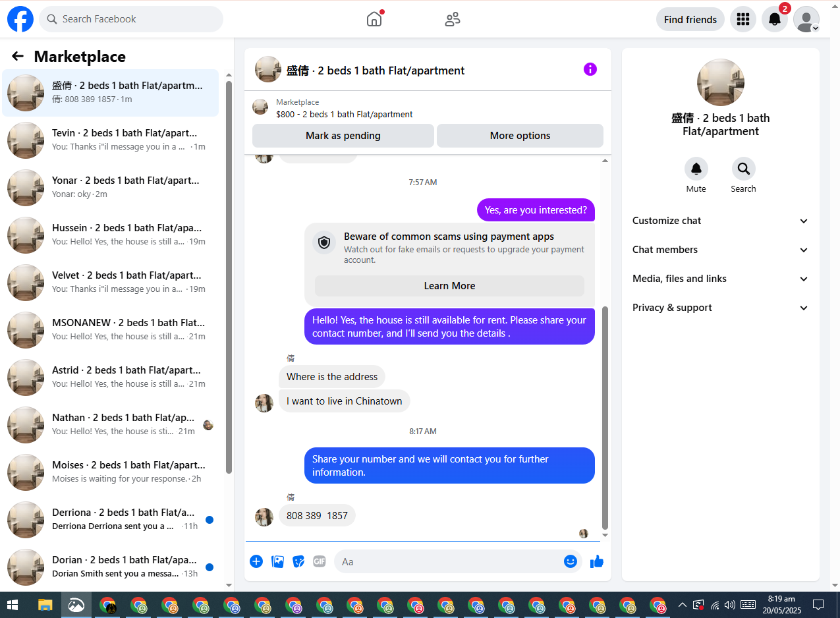Open conversation information purple icon

[x=590, y=69]
